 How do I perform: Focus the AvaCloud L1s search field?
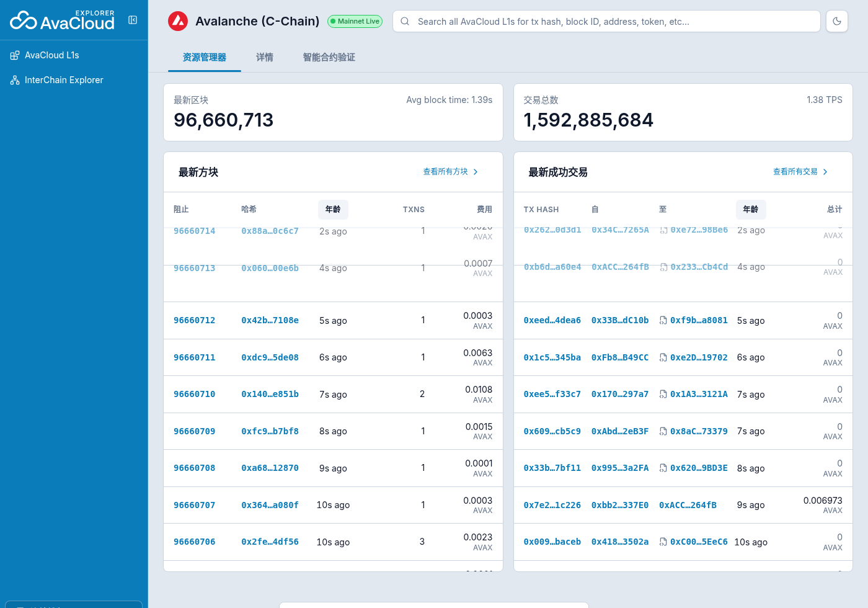click(x=614, y=21)
